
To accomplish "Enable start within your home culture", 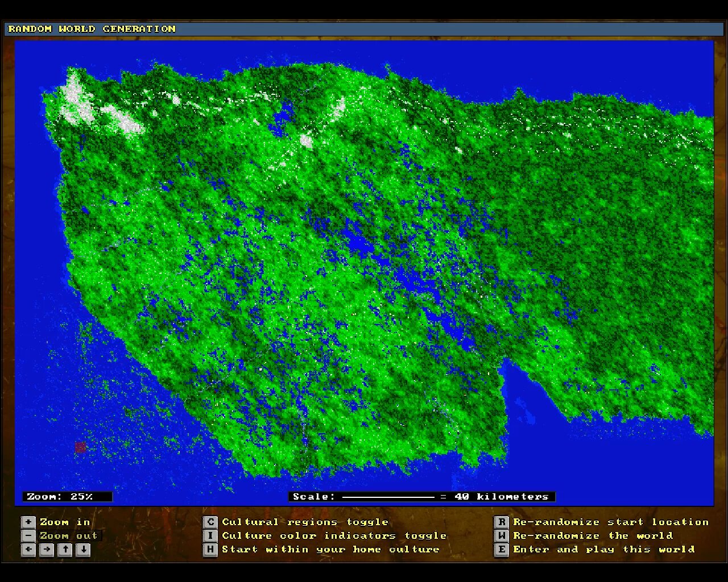I will pos(332,550).
